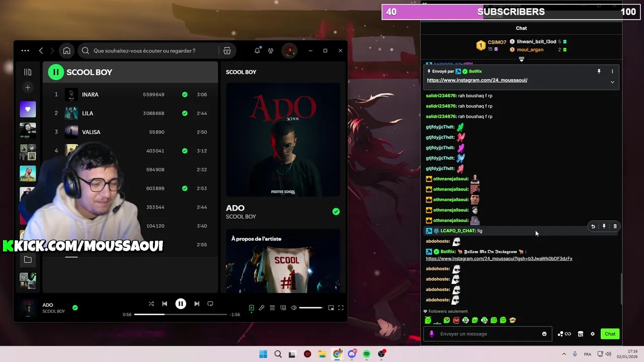Open the Spotify Home page
The image size is (644, 362).
(x=66, y=51)
